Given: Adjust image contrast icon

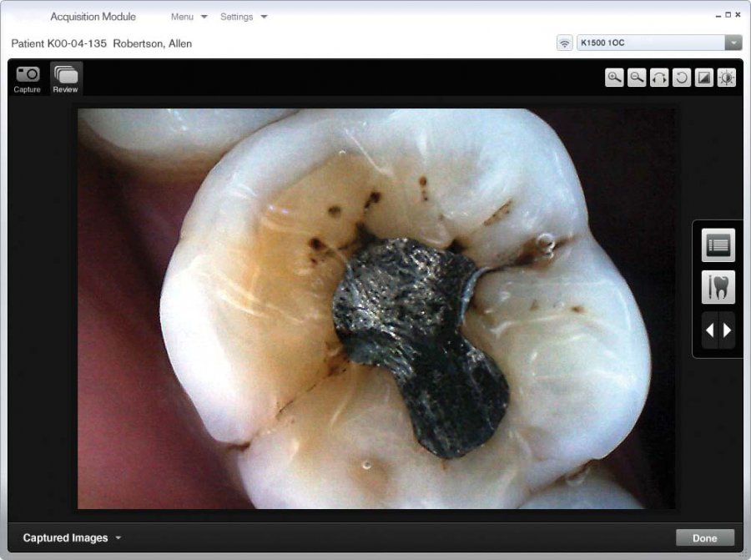Looking at the screenshot, I should [x=704, y=78].
